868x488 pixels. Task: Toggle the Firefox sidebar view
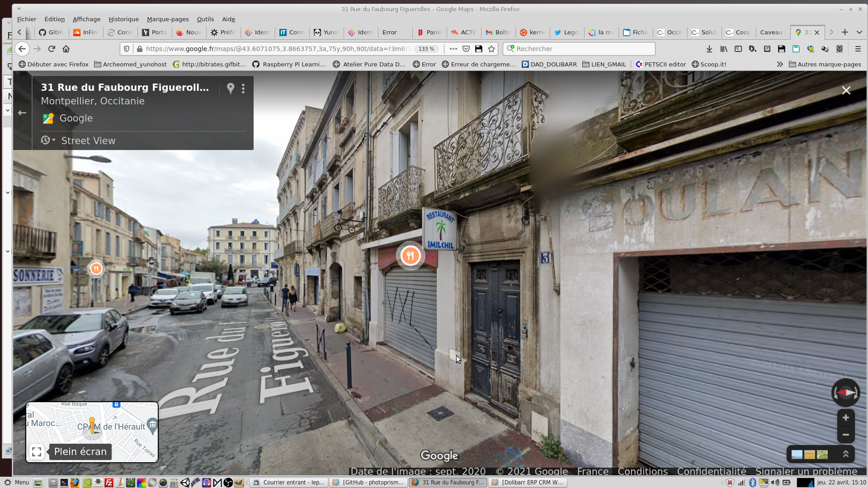(738, 49)
